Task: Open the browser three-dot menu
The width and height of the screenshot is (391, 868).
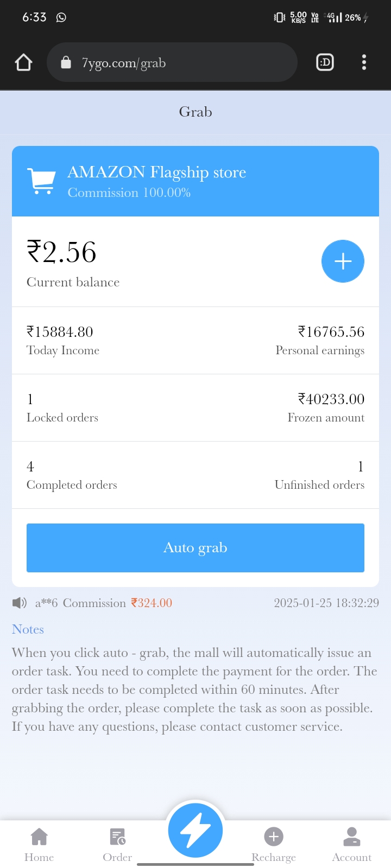Action: [364, 62]
